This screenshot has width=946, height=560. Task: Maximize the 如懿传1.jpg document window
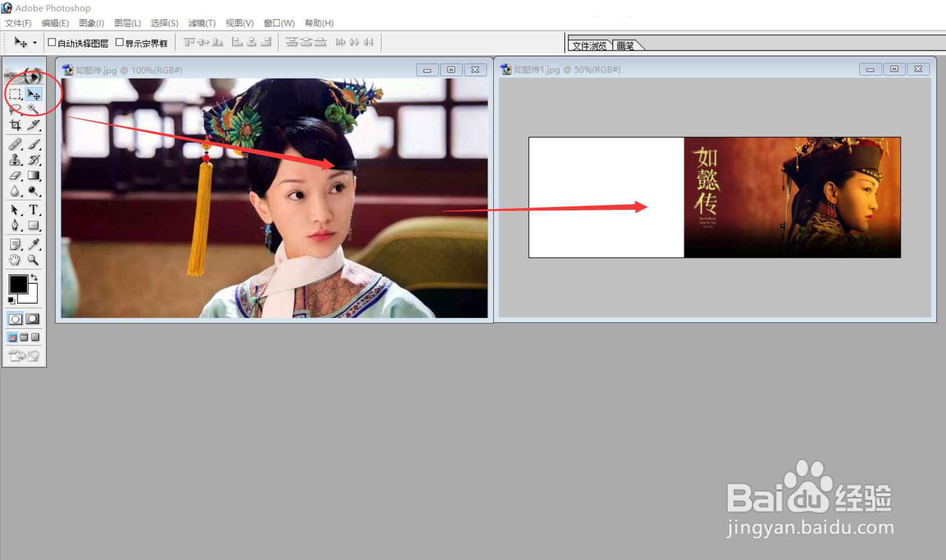[894, 69]
